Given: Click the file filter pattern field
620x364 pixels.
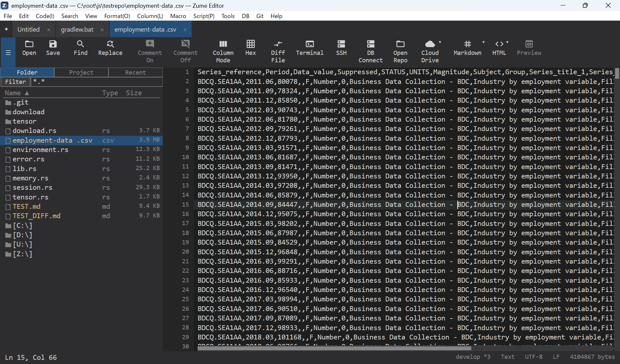Looking at the screenshot, I should click(97, 82).
